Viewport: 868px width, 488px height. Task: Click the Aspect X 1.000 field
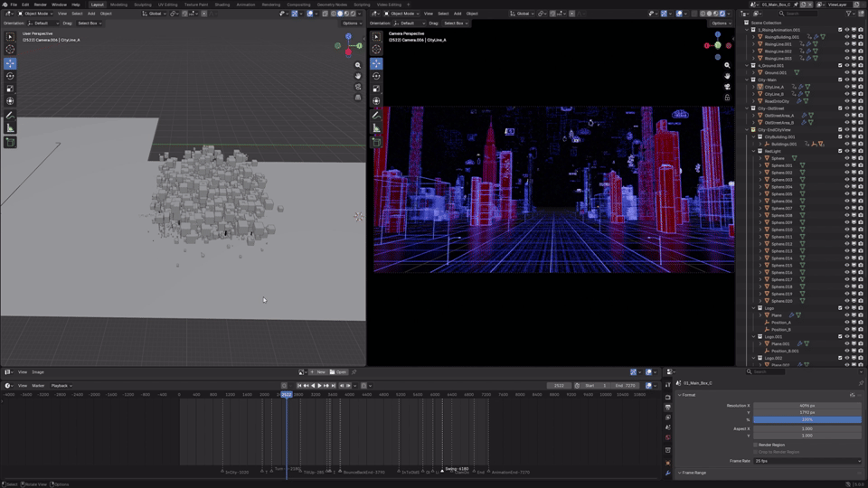[807, 428]
